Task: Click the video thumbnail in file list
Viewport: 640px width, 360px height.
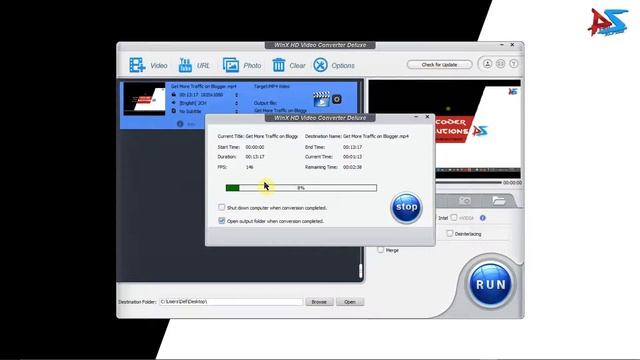Action: pos(144,99)
